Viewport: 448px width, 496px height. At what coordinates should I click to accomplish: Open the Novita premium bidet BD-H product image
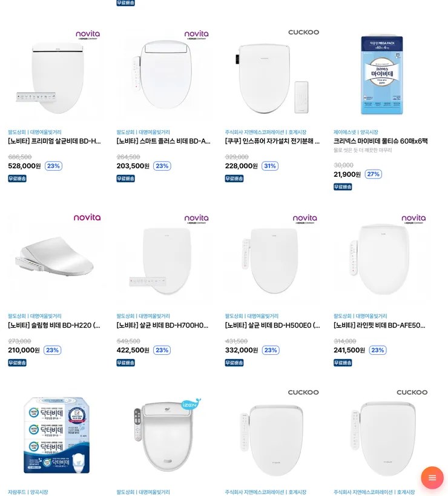click(x=54, y=74)
